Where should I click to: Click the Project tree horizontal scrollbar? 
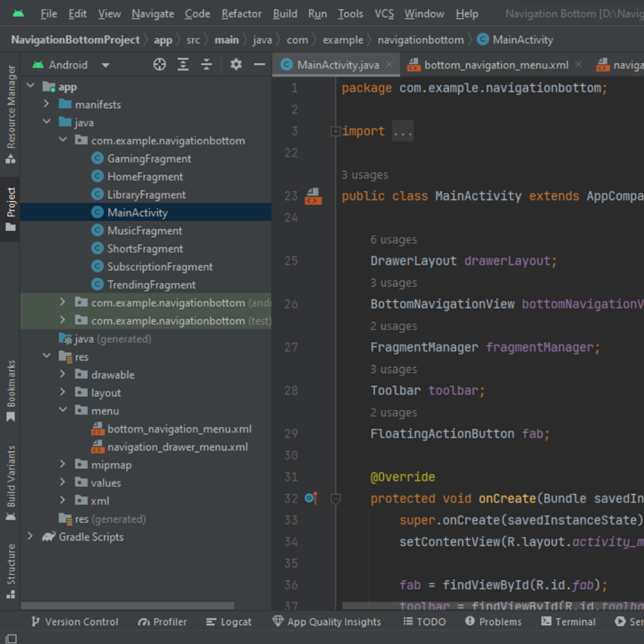coord(128,605)
